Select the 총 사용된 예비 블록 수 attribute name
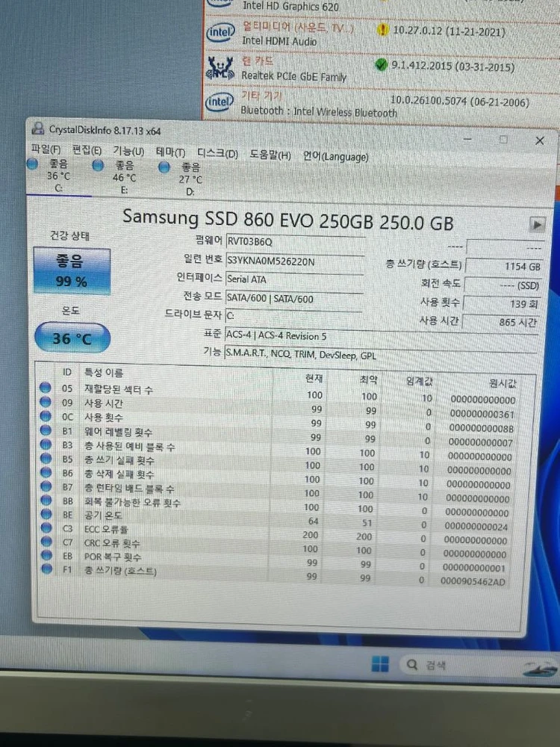 [129, 447]
